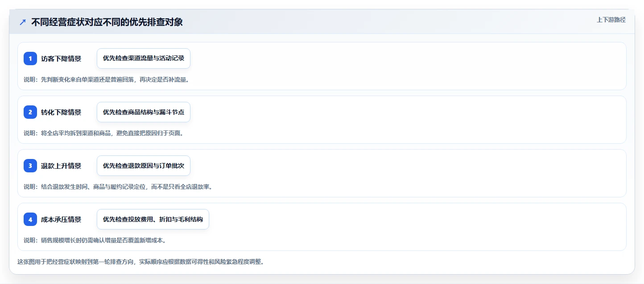Select the number 4 step badge
This screenshot has height=284, width=644.
click(x=30, y=219)
